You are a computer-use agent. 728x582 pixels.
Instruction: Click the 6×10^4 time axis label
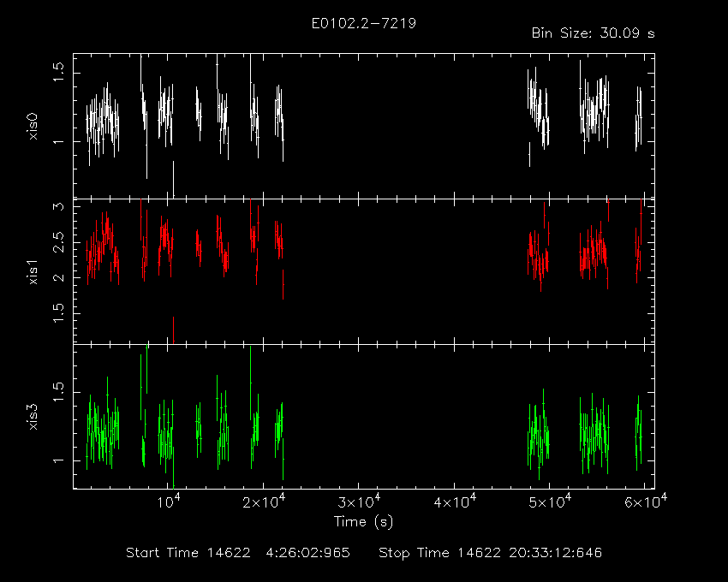click(646, 502)
